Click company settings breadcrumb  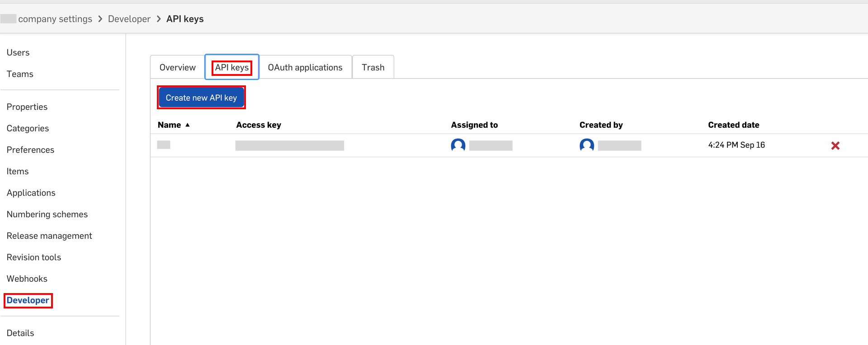[x=55, y=19]
